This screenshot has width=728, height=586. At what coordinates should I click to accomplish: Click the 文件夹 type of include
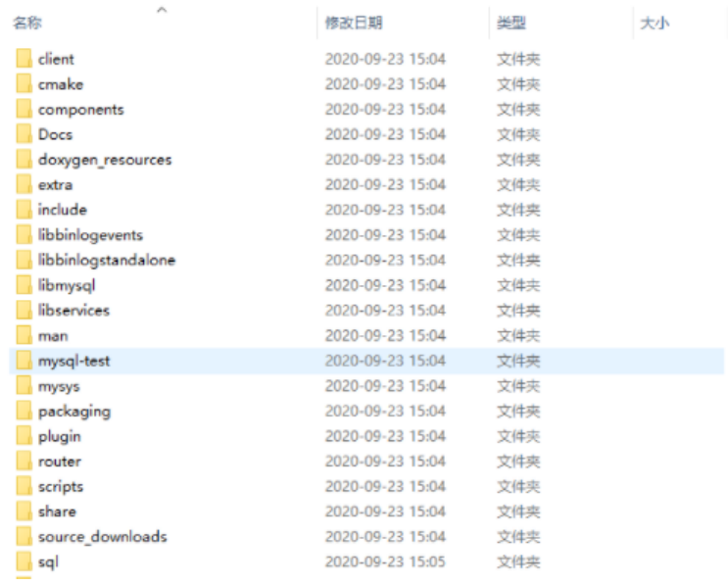[x=518, y=210]
